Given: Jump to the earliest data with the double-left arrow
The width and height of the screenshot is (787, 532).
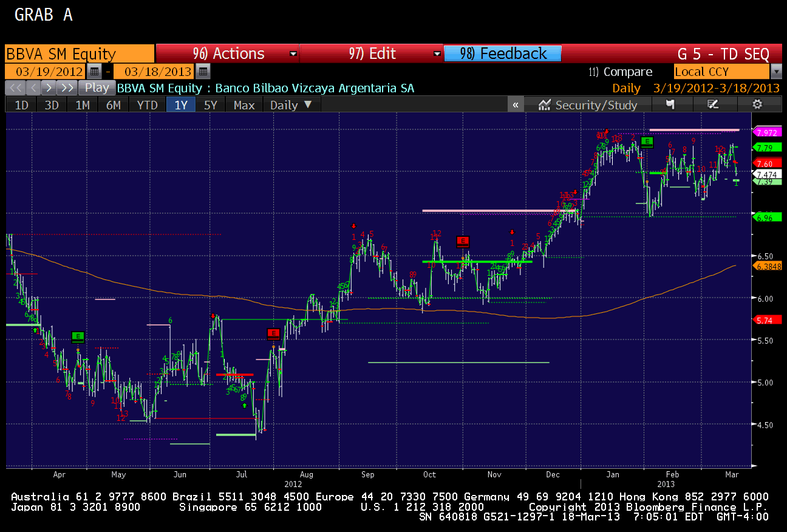Looking at the screenshot, I should pyautogui.click(x=15, y=87).
